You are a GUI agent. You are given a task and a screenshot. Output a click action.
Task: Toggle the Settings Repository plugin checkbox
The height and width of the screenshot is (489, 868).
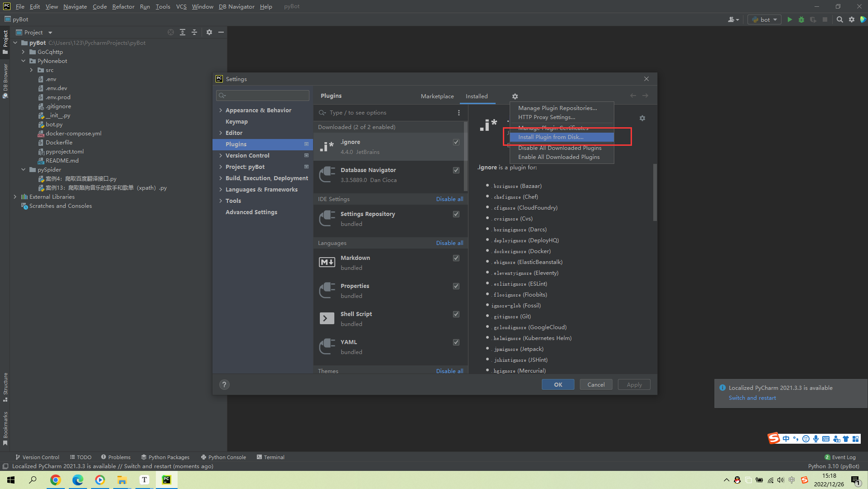point(456,214)
